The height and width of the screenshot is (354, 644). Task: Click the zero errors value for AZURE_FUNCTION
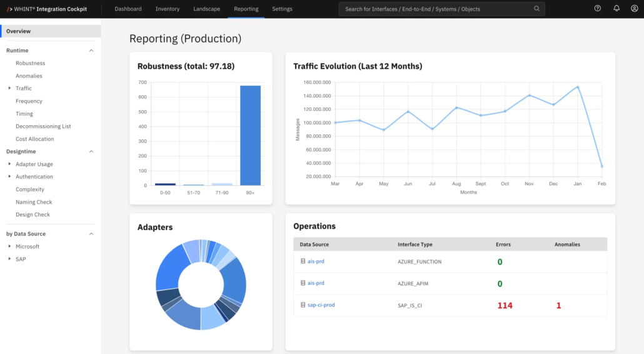[500, 262]
